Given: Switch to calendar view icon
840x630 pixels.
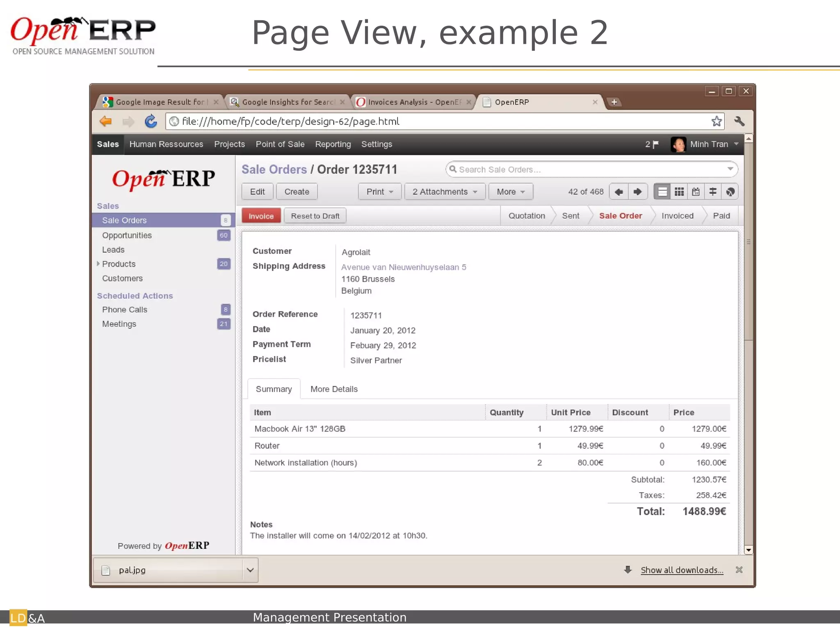Looking at the screenshot, I should 696,192.
